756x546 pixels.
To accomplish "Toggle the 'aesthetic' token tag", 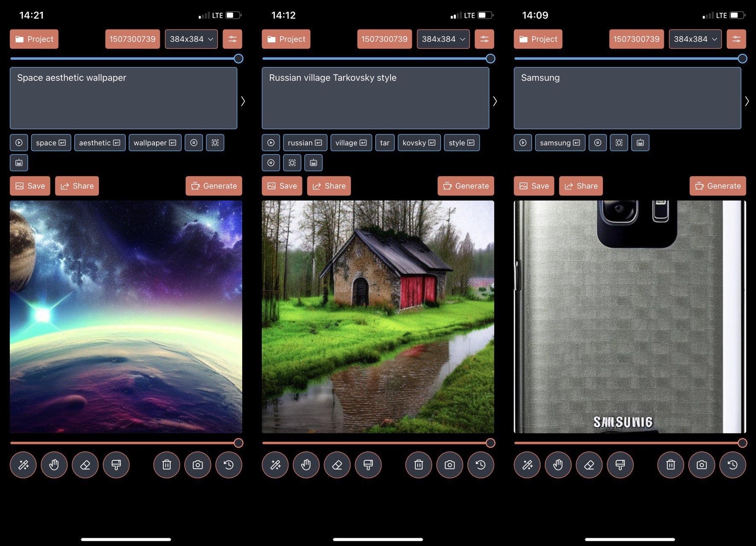I will (100, 143).
